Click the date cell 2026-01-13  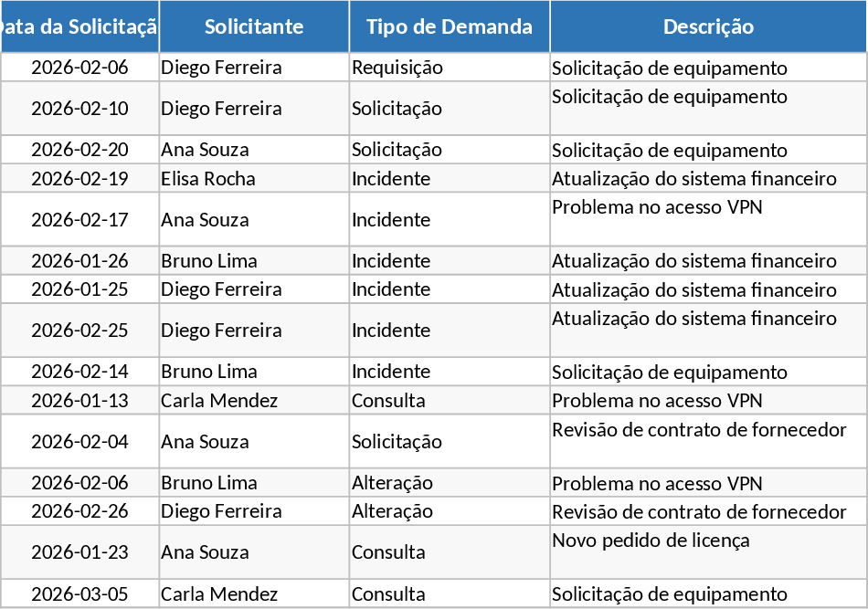pos(79,401)
